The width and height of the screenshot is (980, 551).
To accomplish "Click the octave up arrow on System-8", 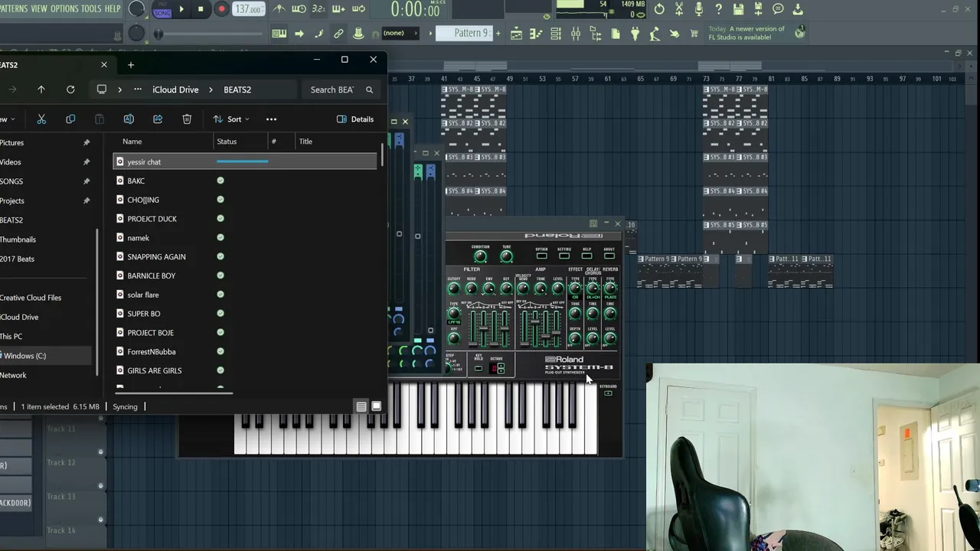I will (501, 365).
